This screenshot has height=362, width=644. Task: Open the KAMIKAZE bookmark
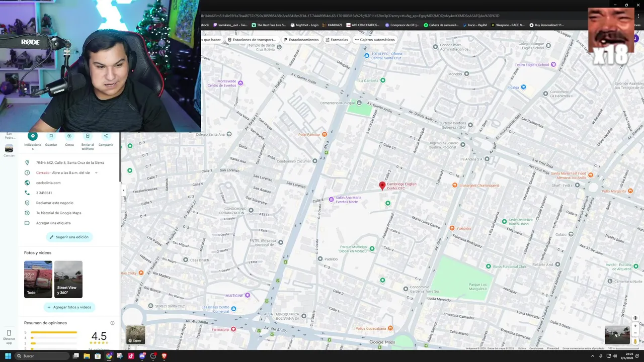333,25
